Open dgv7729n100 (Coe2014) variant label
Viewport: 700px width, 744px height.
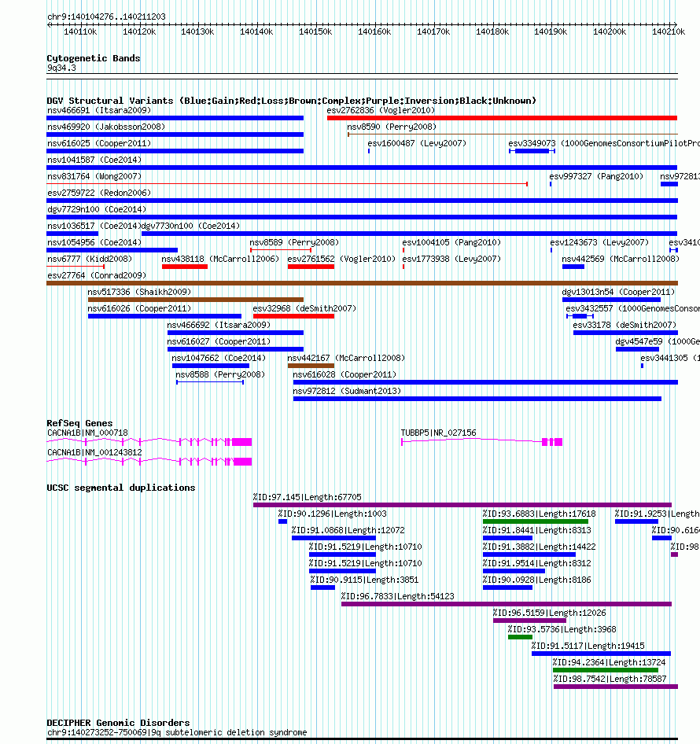tap(97, 210)
